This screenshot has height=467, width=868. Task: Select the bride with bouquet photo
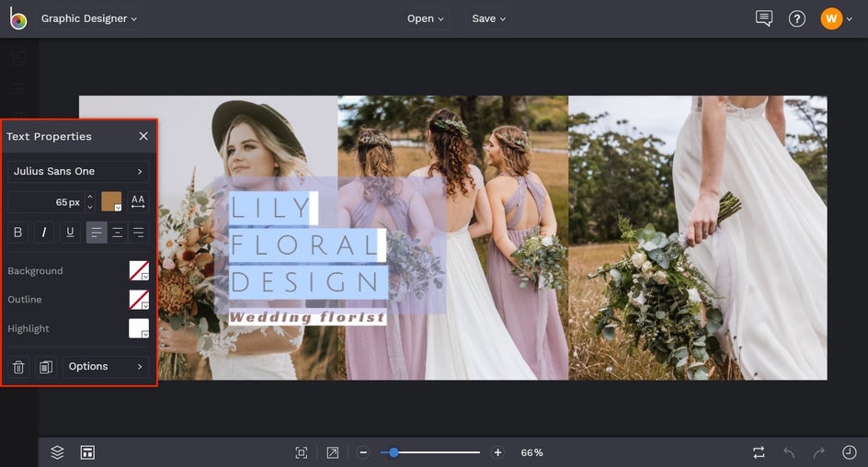coord(698,238)
